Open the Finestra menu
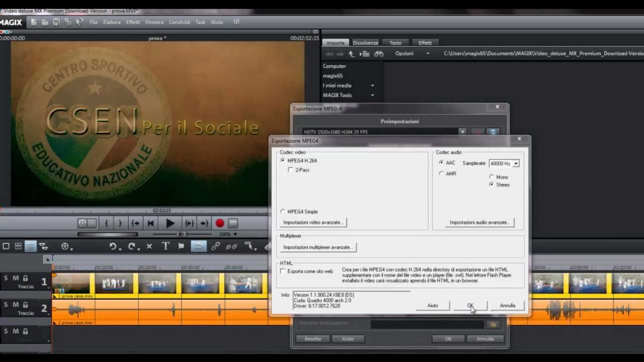This screenshot has height=362, width=644. click(154, 22)
